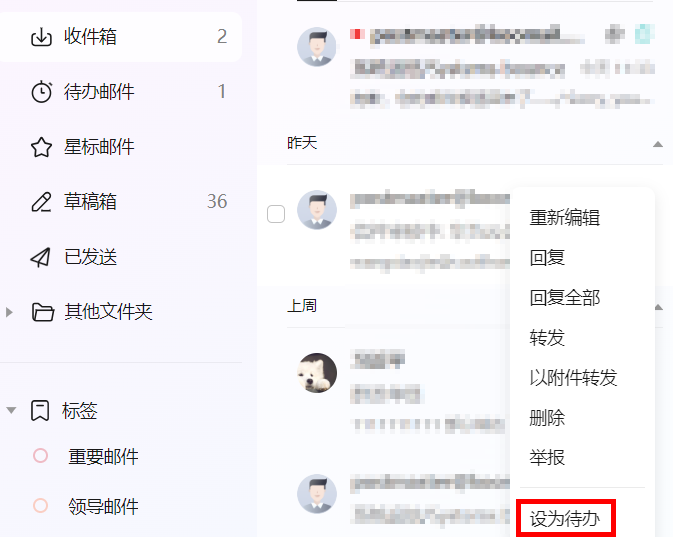
Task: Select the 重要邮件 label circle
Action: click(40, 456)
